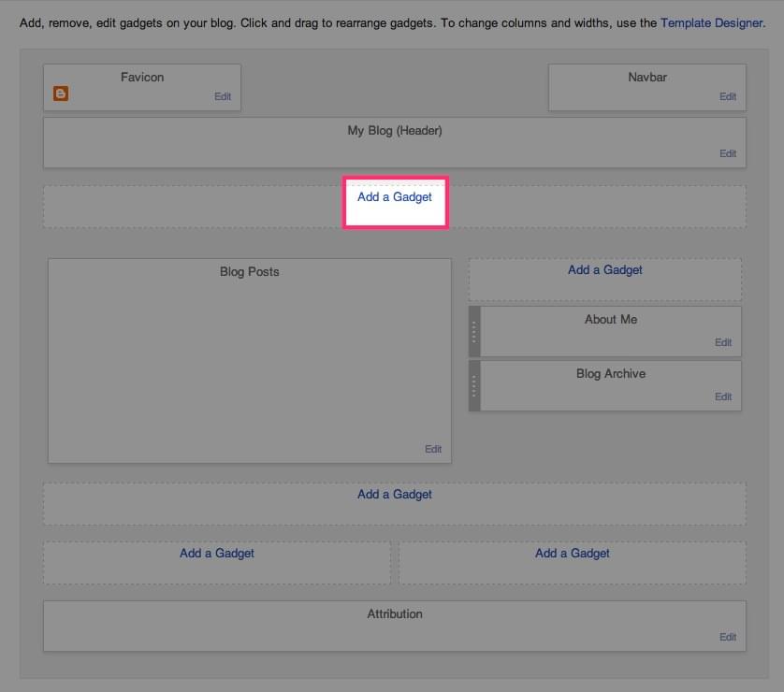Click the orange Blogger favicon icon

pos(61,94)
